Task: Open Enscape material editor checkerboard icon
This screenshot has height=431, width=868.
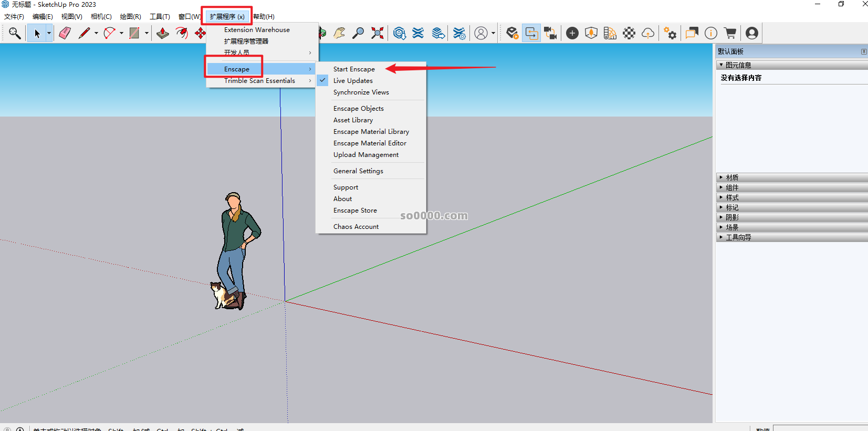Action: [x=629, y=33]
